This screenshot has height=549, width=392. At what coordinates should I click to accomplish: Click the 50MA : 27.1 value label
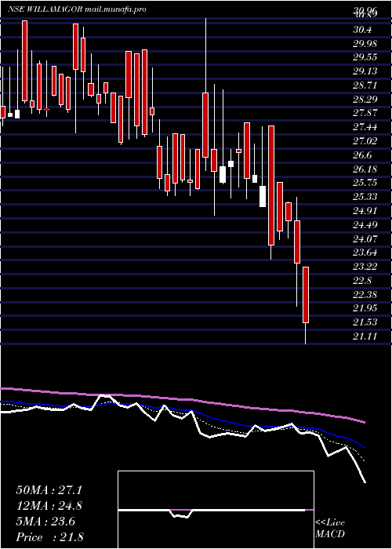pos(49,490)
